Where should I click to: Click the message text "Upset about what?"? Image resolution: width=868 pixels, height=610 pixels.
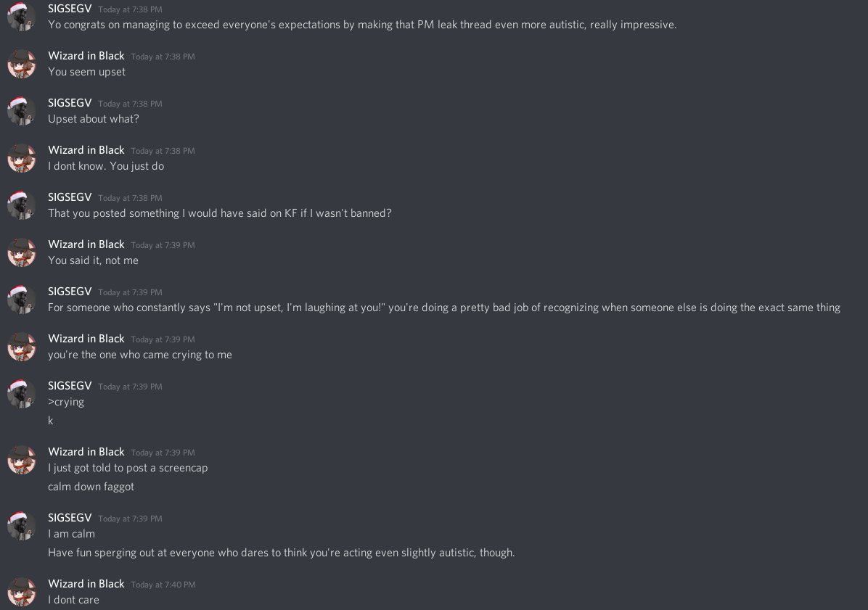click(x=93, y=119)
